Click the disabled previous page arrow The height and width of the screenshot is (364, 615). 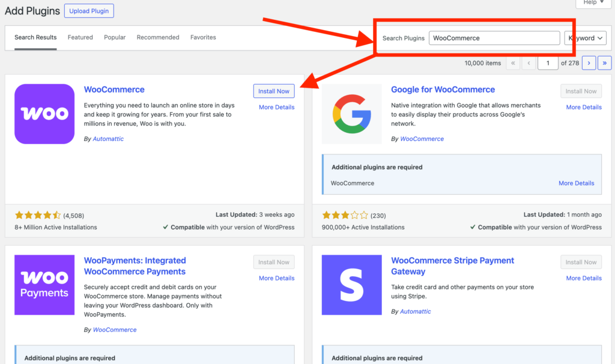(x=529, y=62)
